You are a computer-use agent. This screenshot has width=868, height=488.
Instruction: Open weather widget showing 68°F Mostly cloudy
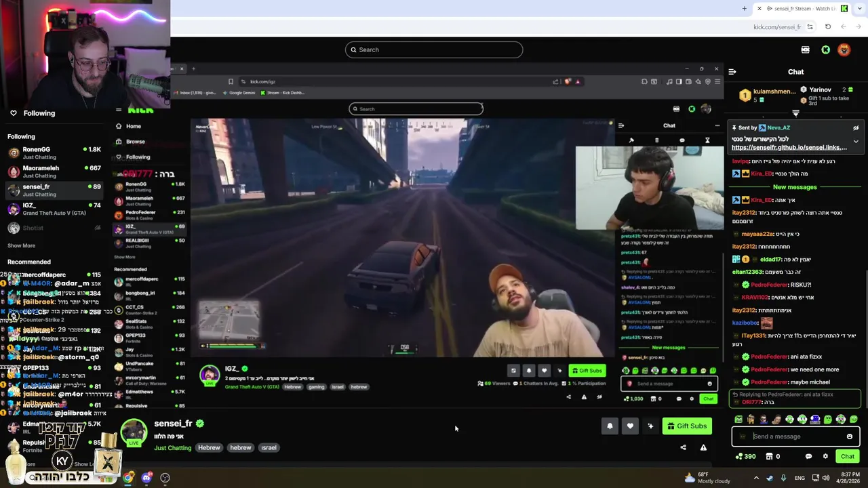point(706,478)
